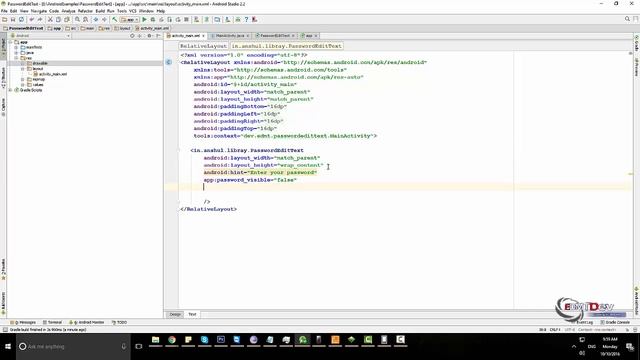Expand the mipmap folder node
Screen dimensions: 640x360
pos(23,79)
